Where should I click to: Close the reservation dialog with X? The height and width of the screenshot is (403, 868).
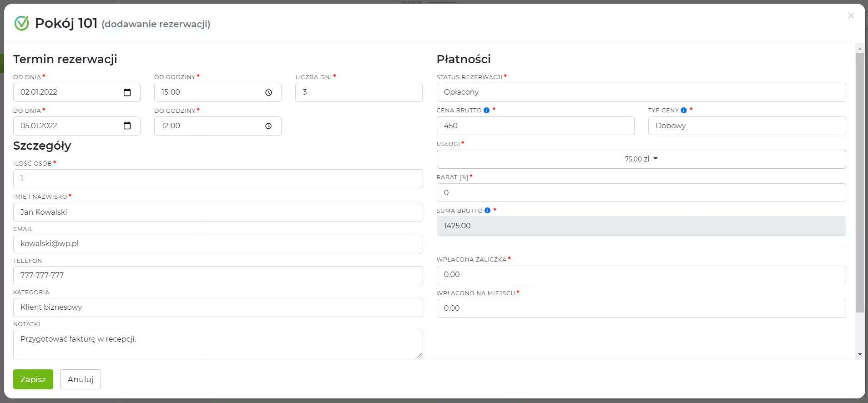pyautogui.click(x=851, y=16)
